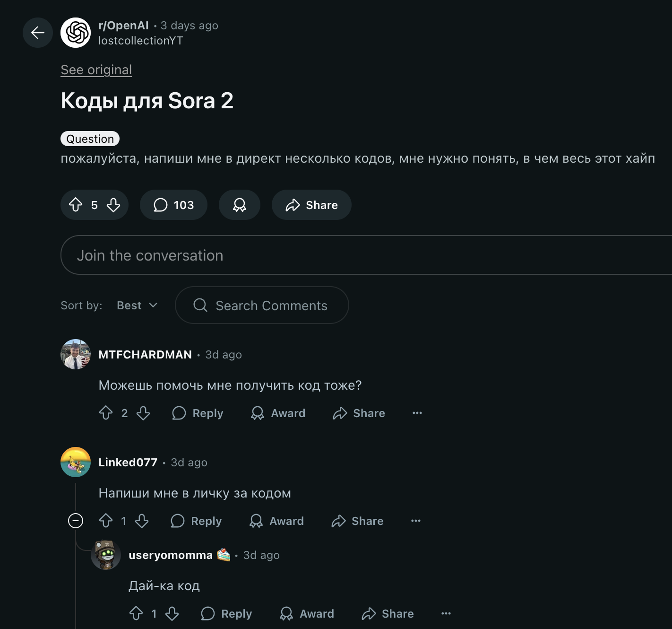Screen dimensions: 672x629
Task: Open the Sort by Best dropdown
Action: pos(137,306)
